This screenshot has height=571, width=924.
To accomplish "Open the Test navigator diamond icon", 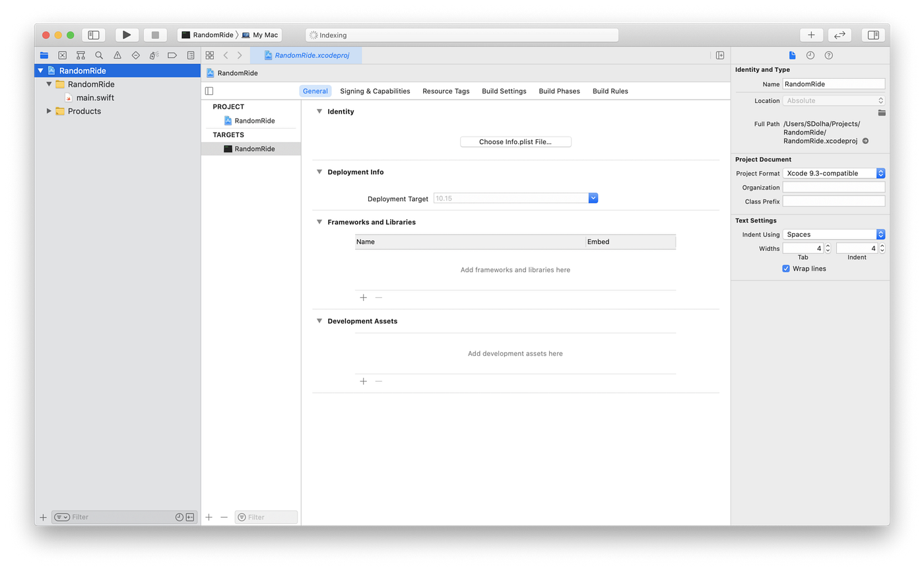I will coord(136,55).
